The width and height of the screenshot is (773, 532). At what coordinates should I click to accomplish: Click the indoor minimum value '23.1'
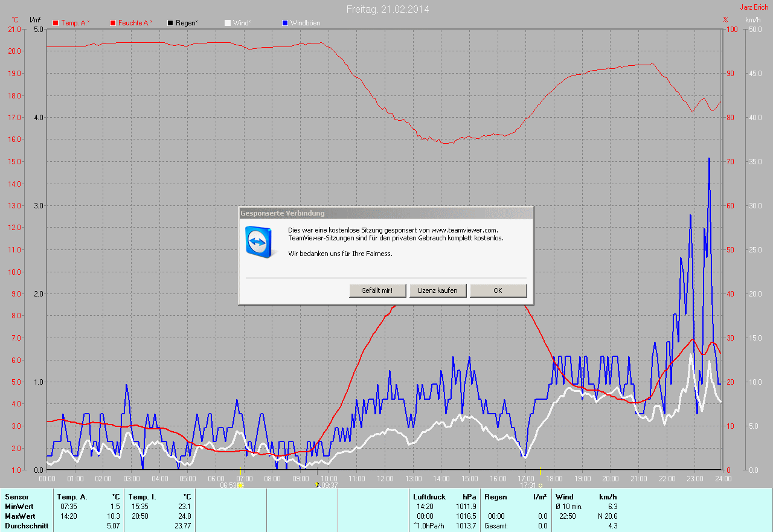pos(185,507)
